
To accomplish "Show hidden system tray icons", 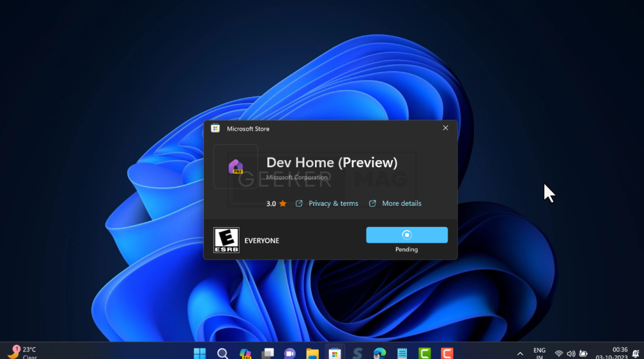I will coord(520,354).
